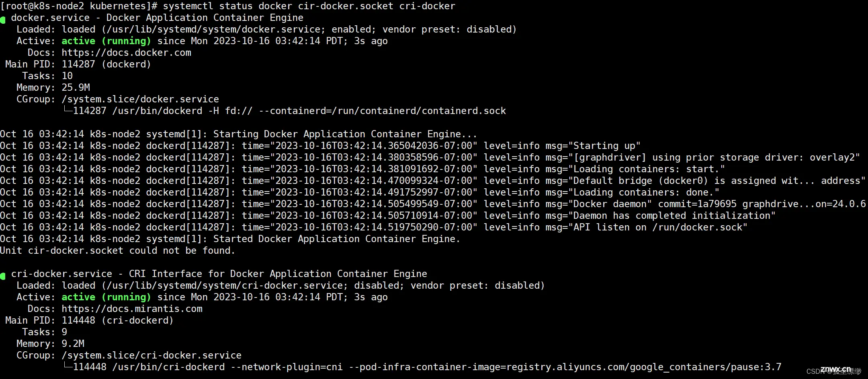The image size is (868, 379).
Task: Click the command prompt text '[root@k8s-node2 kubernetes]#'
Action: [x=79, y=6]
